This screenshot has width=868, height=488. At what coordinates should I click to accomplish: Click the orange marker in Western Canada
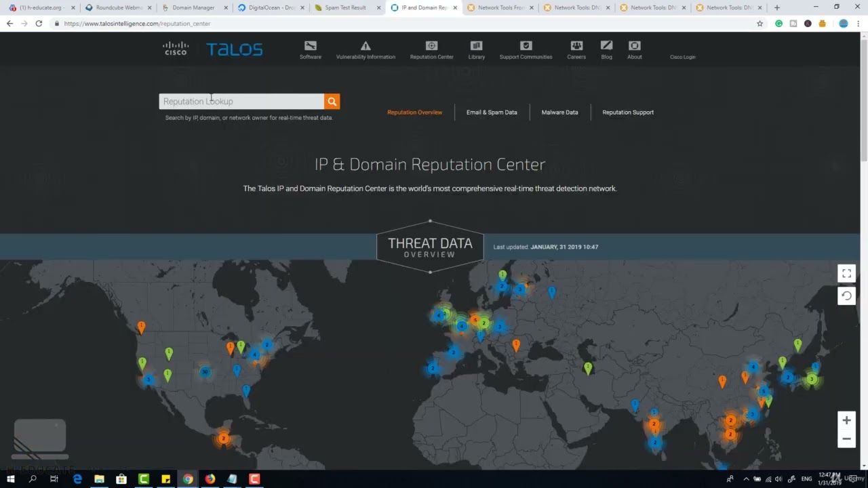(x=141, y=327)
